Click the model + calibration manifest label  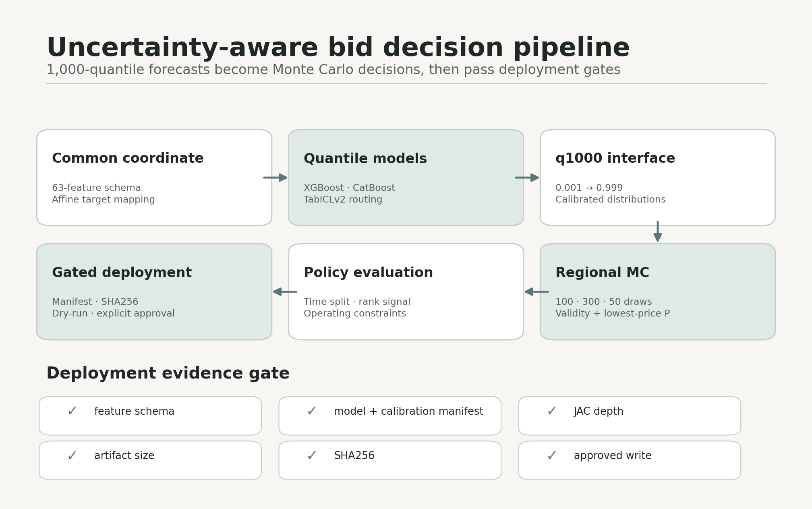tap(408, 412)
